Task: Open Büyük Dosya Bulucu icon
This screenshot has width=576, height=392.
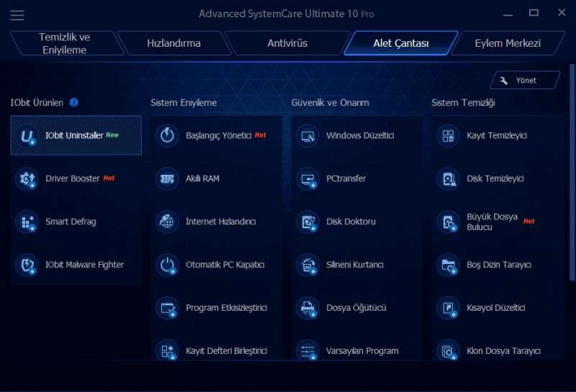Action: (448, 222)
